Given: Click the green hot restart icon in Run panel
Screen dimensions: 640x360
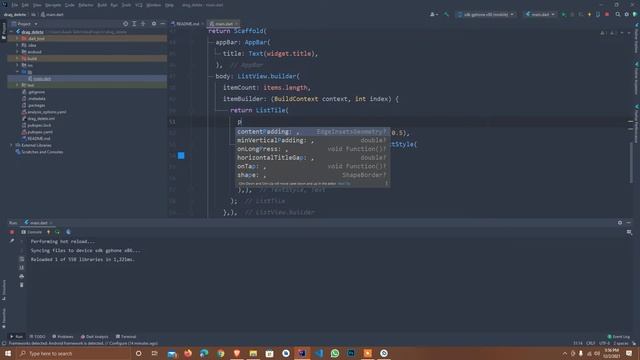Looking at the screenshot, I should tap(57, 232).
